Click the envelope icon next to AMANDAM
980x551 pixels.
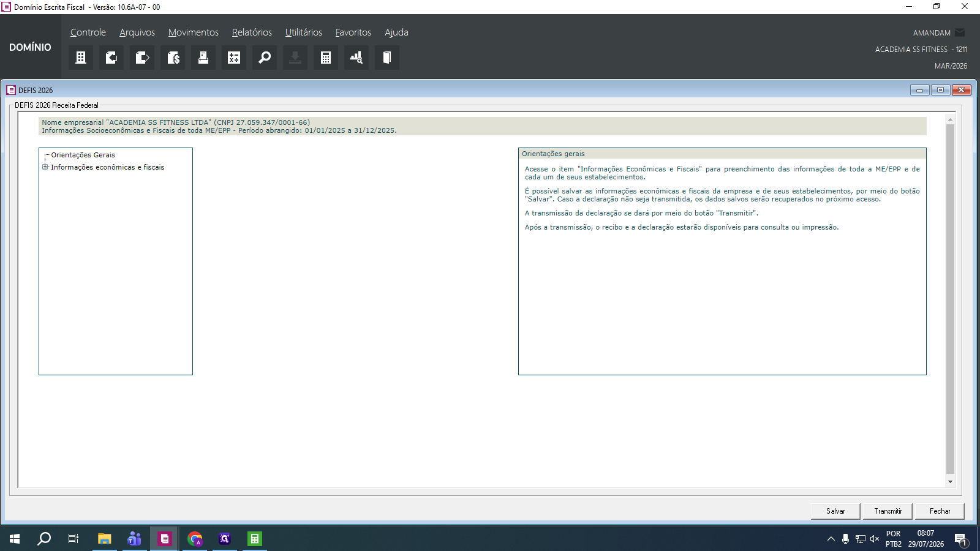[x=960, y=32]
